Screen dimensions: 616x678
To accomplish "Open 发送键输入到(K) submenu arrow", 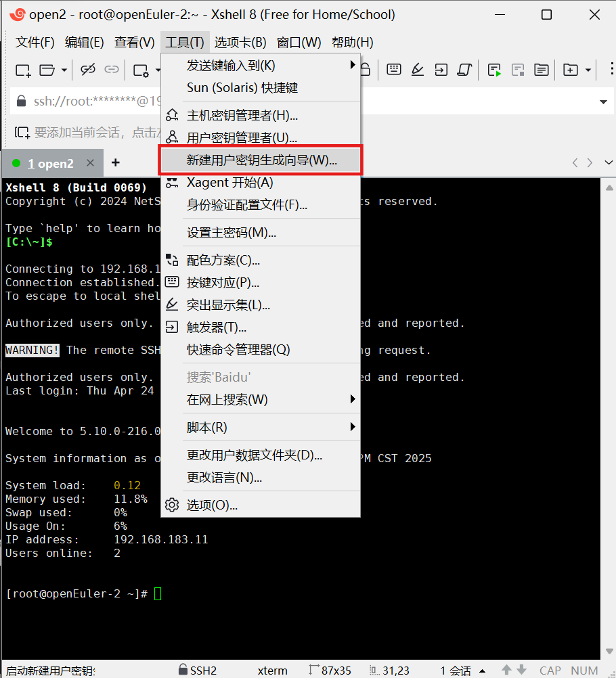I will coord(352,65).
